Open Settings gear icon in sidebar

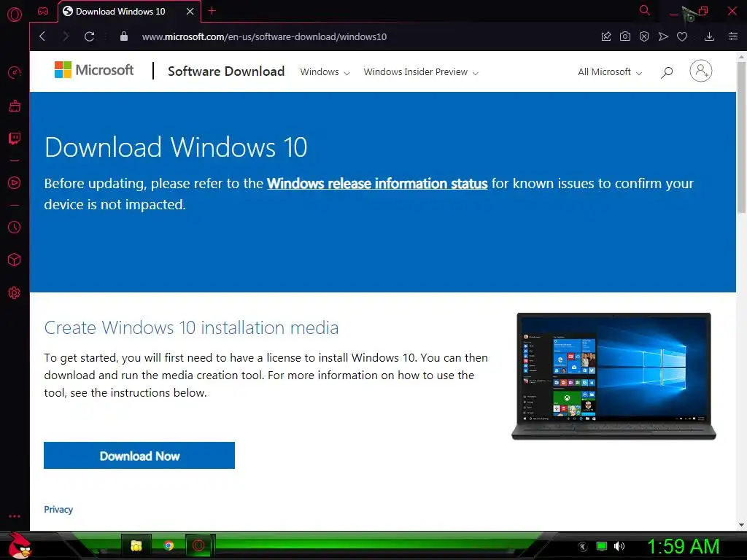(15, 292)
